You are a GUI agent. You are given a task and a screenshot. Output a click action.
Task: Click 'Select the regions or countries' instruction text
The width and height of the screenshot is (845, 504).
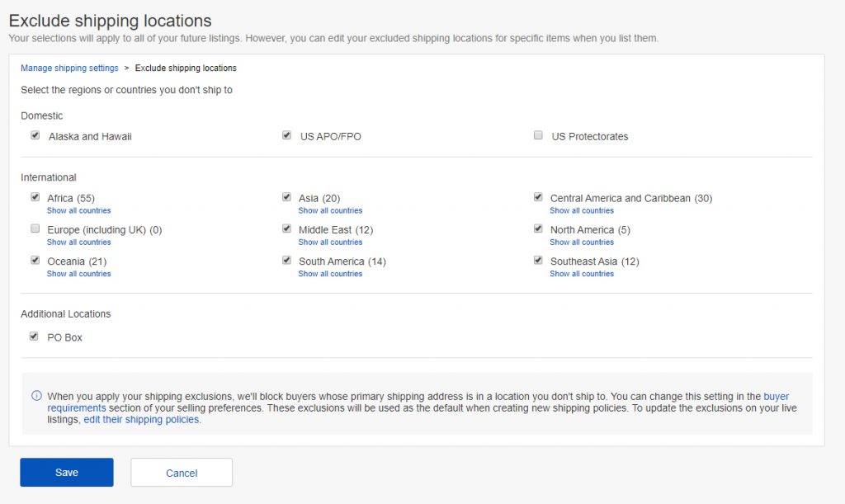(126, 90)
